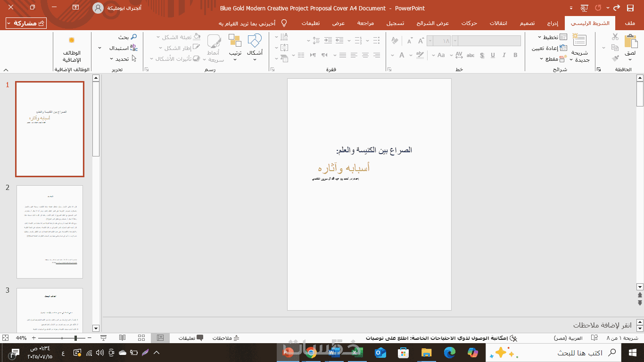
Task: Click fit slide to window icon
Action: [5, 338]
